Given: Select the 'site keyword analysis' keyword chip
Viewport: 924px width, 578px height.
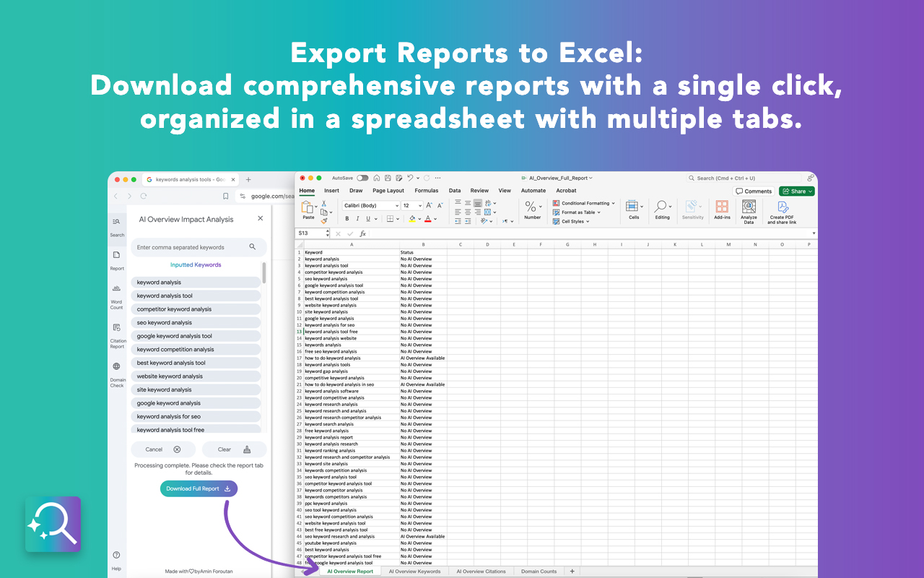Looking at the screenshot, I should point(196,389).
